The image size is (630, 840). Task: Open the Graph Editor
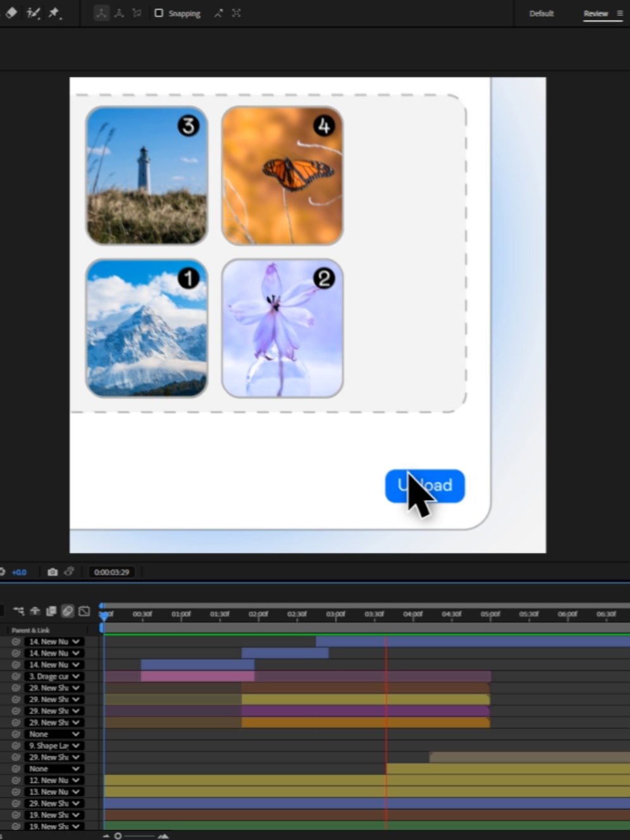pyautogui.click(x=84, y=611)
